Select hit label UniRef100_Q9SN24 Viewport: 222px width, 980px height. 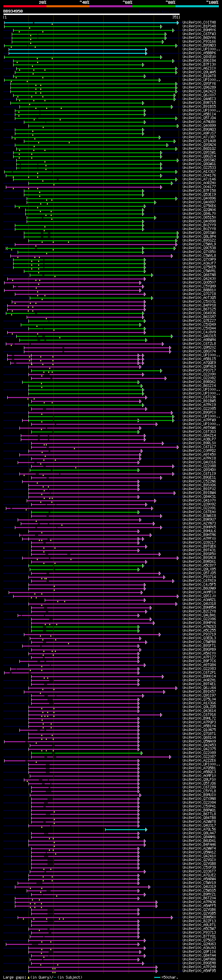pos(199,145)
